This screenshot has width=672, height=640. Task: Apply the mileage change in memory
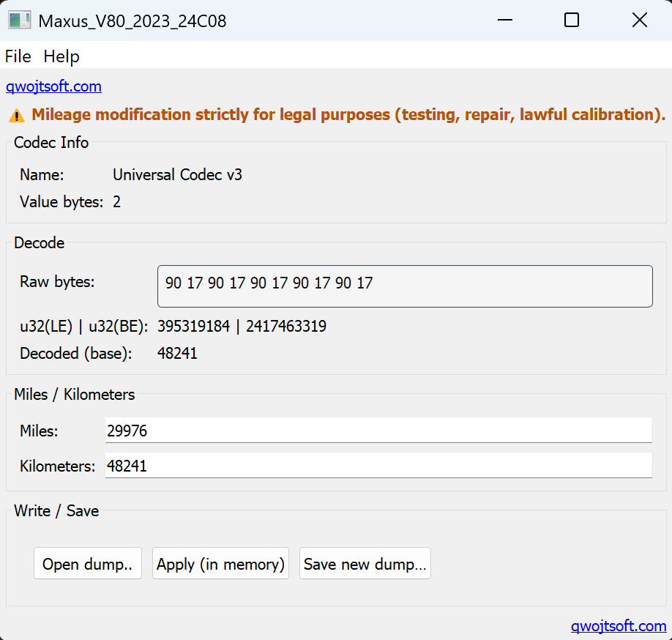tap(220, 563)
